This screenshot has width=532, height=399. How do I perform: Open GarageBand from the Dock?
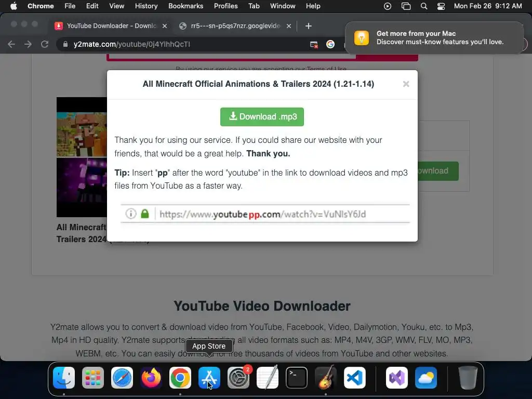click(326, 378)
